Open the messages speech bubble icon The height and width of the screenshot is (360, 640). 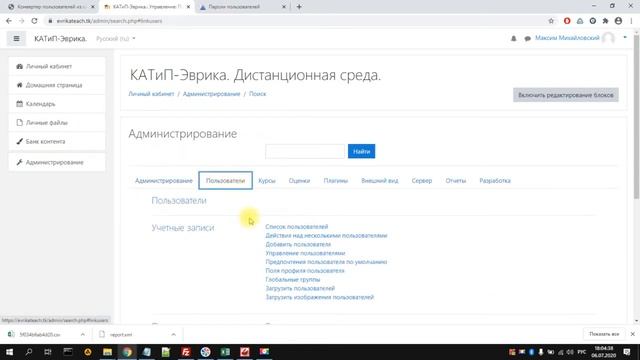527,38
